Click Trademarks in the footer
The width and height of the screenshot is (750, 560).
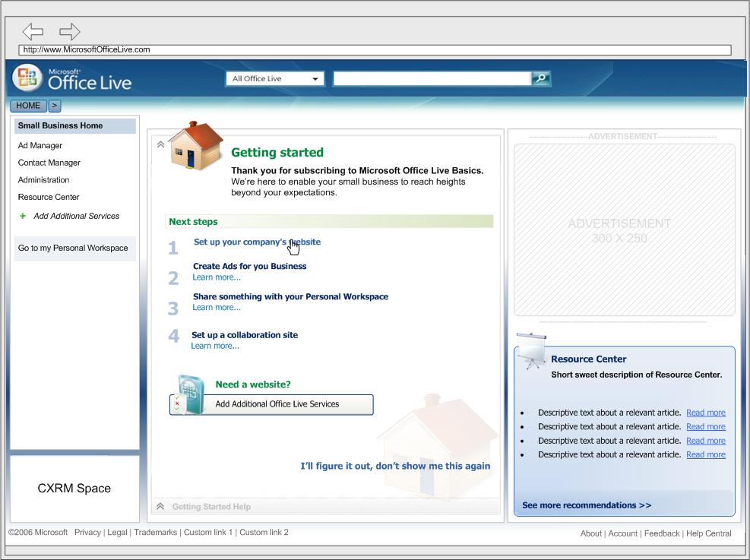tap(156, 532)
